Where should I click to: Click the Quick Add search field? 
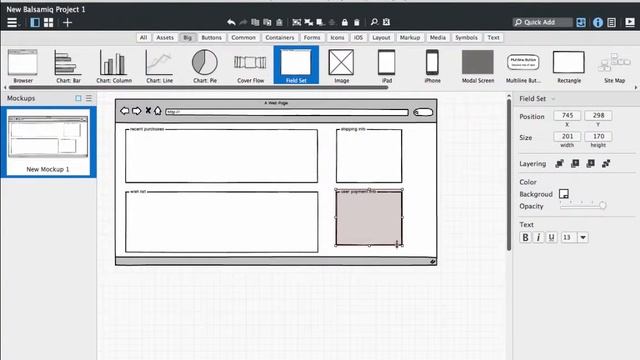pos(542,22)
